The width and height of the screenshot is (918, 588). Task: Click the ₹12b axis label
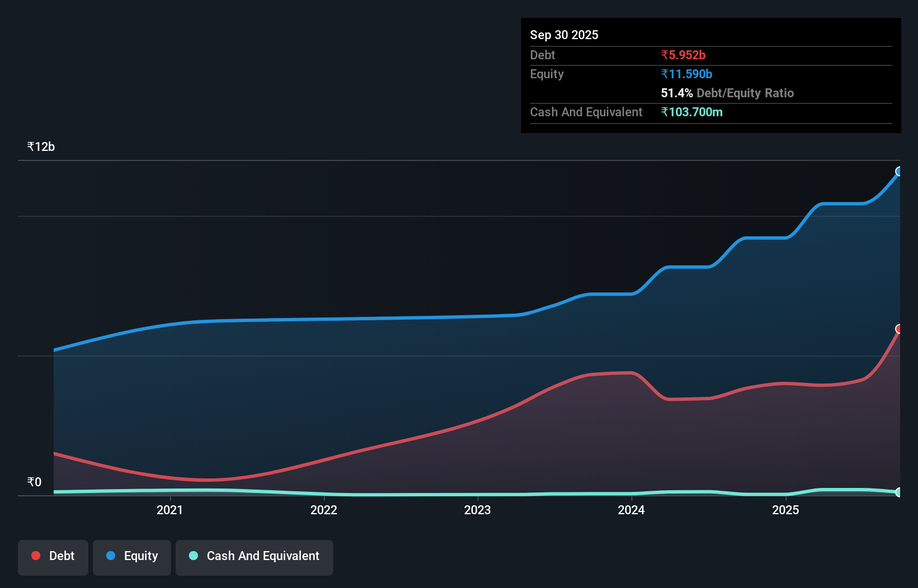coord(40,146)
